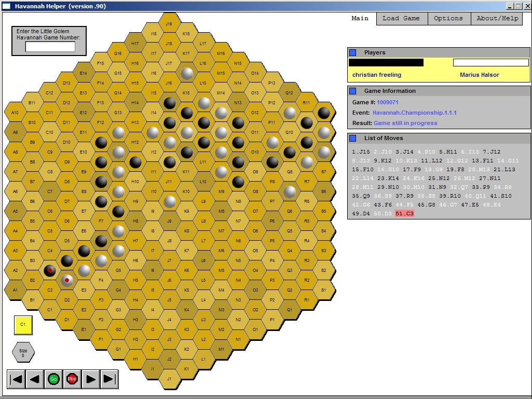Screen dimensions: 532x399
Task: Open the Options tab
Action: point(448,18)
